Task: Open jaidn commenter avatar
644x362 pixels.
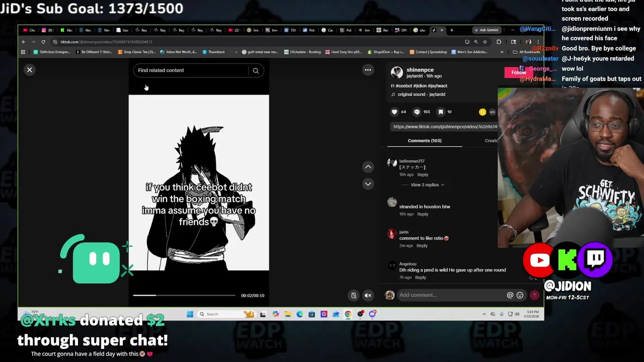Action: (x=392, y=234)
